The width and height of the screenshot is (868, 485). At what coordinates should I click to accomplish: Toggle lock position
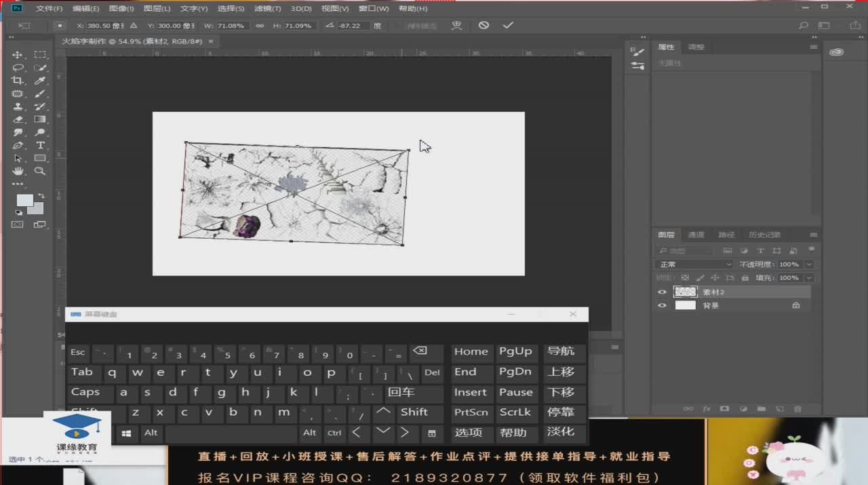pos(715,278)
